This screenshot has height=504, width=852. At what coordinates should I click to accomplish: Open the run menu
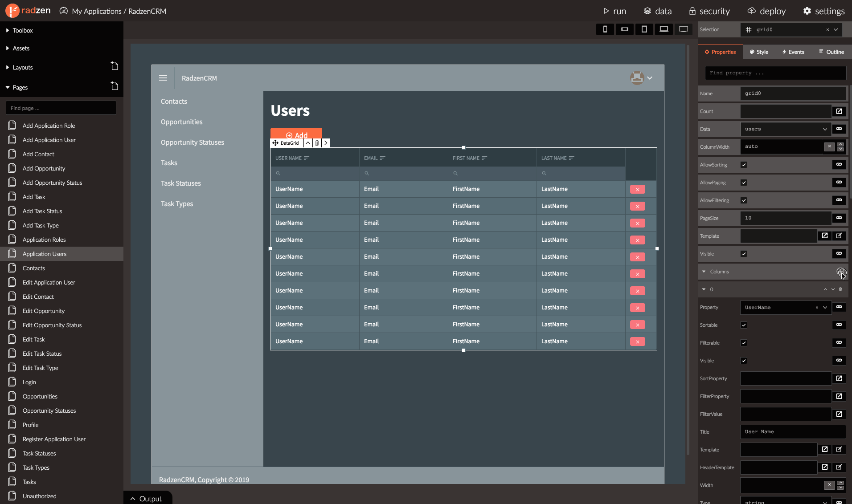coord(614,11)
